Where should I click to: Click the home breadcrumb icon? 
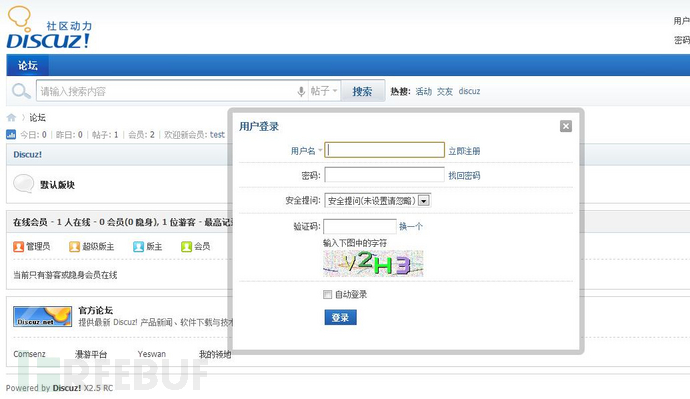[x=11, y=117]
